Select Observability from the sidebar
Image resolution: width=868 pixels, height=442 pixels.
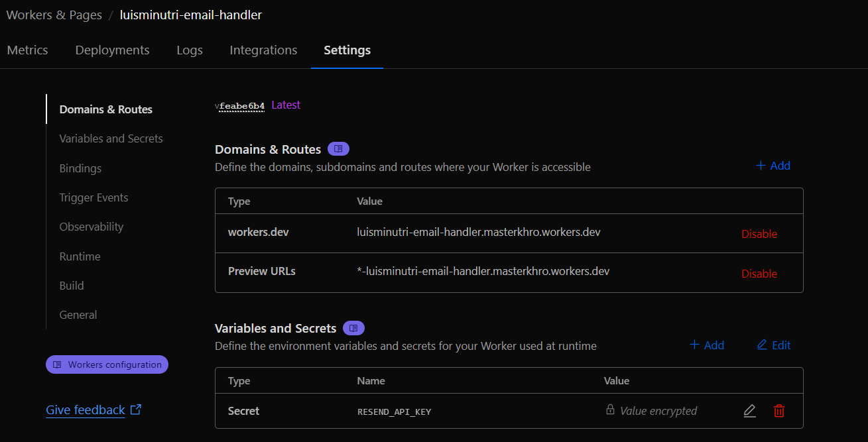91,227
